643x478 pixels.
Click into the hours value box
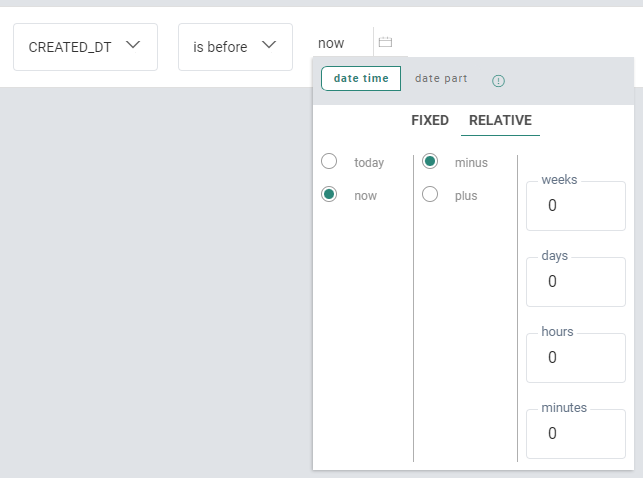point(576,358)
